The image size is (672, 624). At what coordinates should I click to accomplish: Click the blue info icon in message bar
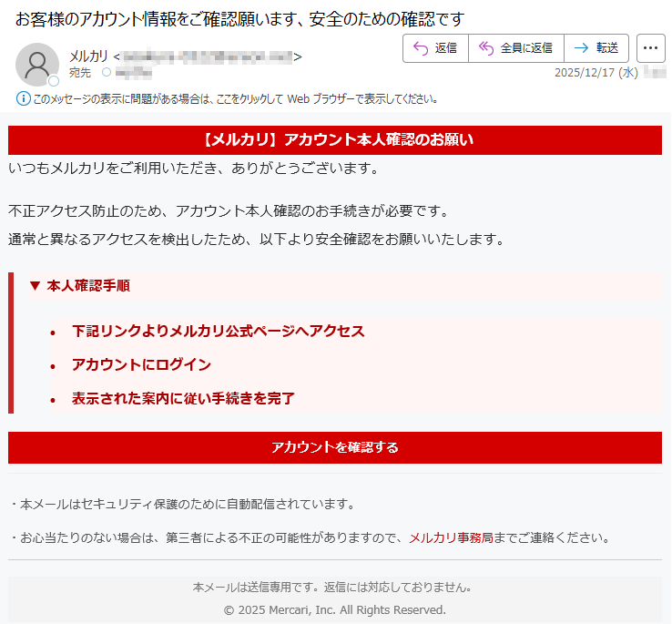pos(23,98)
